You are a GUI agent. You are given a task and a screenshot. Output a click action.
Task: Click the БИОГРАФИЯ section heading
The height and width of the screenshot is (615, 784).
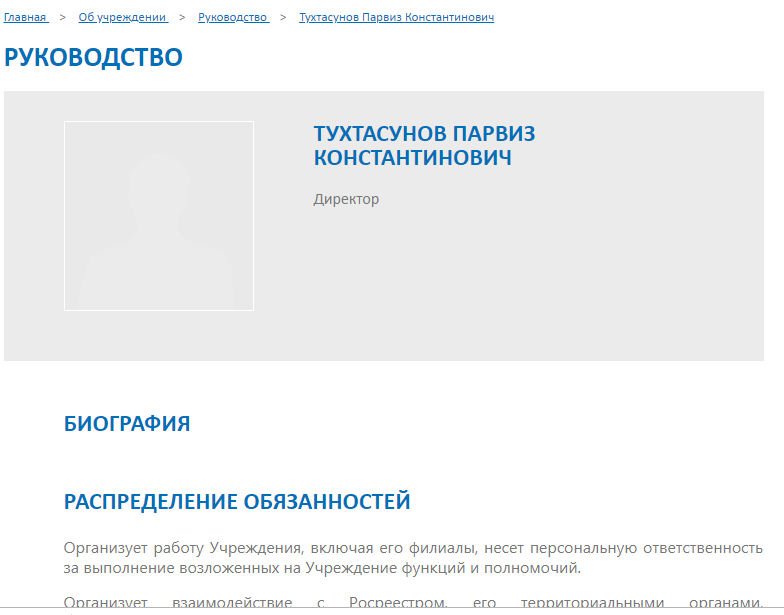127,423
